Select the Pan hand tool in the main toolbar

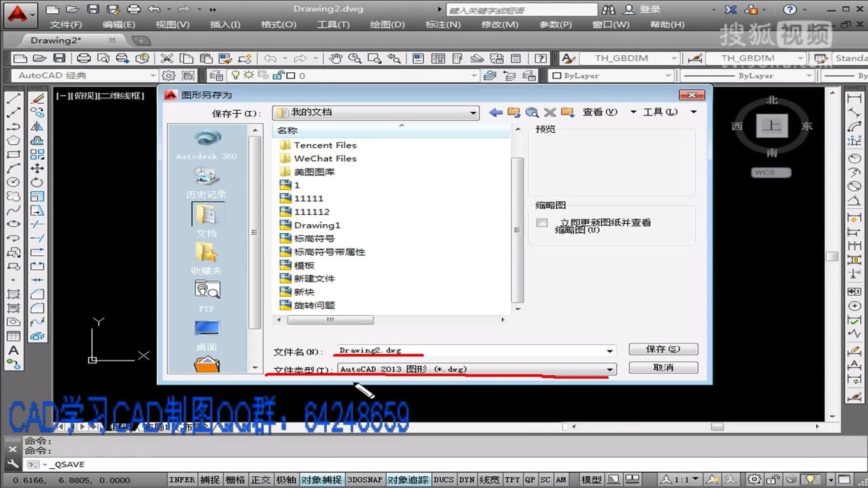tap(335, 58)
